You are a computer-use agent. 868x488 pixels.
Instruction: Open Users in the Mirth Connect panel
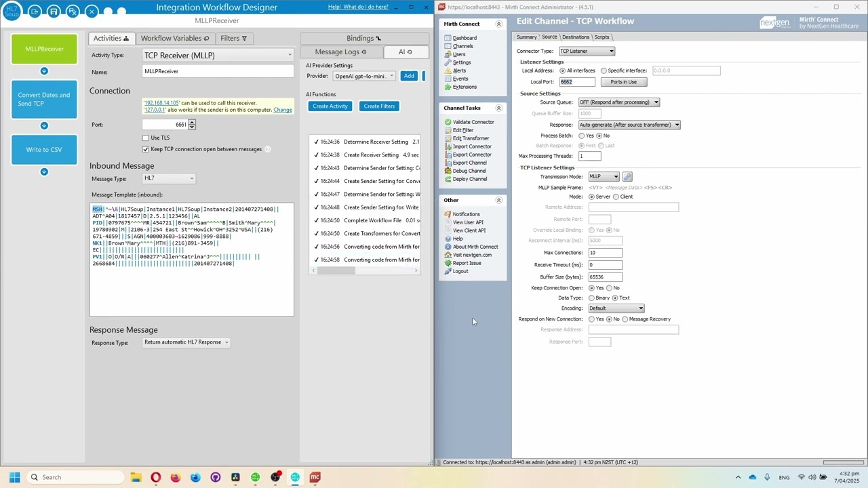(x=459, y=54)
